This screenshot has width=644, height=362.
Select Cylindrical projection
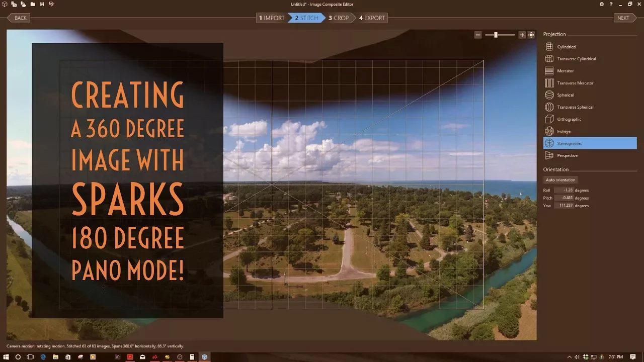click(x=590, y=47)
